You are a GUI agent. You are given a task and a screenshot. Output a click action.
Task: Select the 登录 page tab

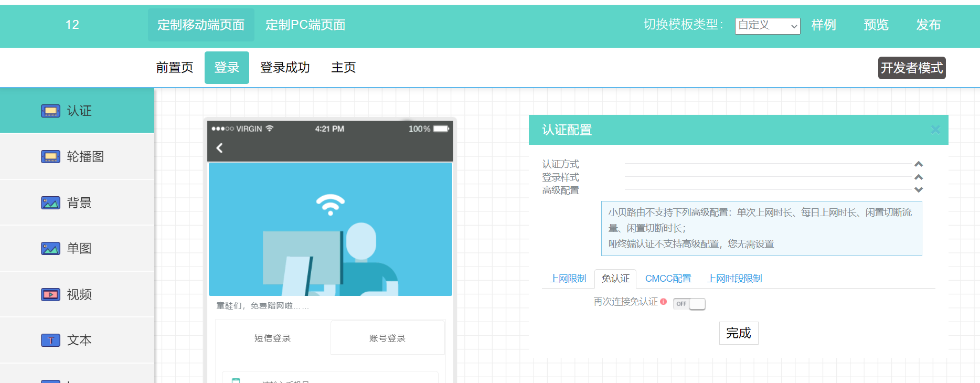(x=227, y=68)
